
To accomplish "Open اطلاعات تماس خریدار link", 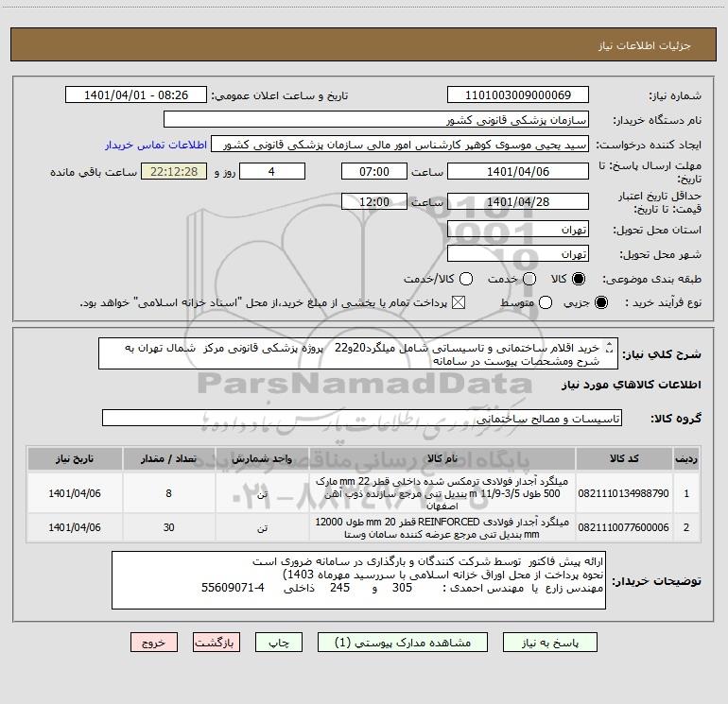I will [156, 145].
